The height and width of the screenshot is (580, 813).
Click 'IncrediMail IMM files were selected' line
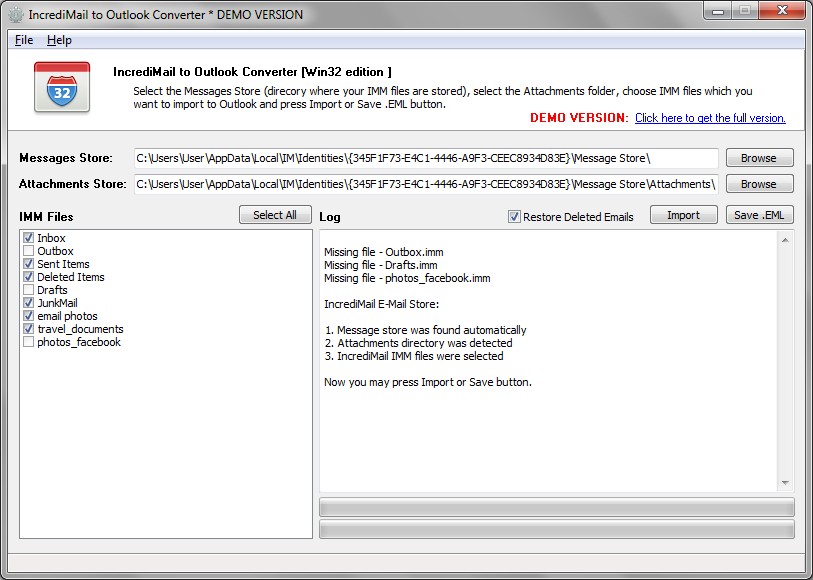pos(414,356)
